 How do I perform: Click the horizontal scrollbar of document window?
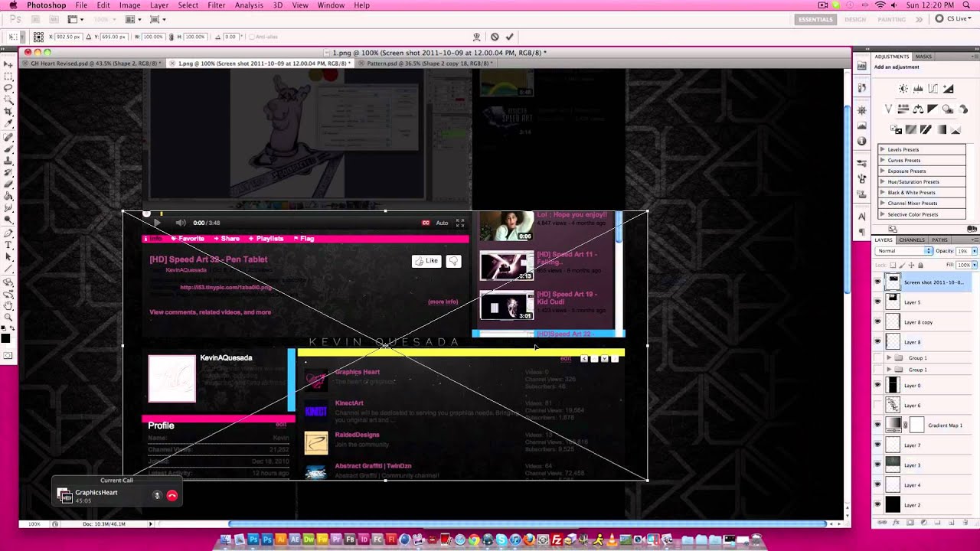pos(528,524)
